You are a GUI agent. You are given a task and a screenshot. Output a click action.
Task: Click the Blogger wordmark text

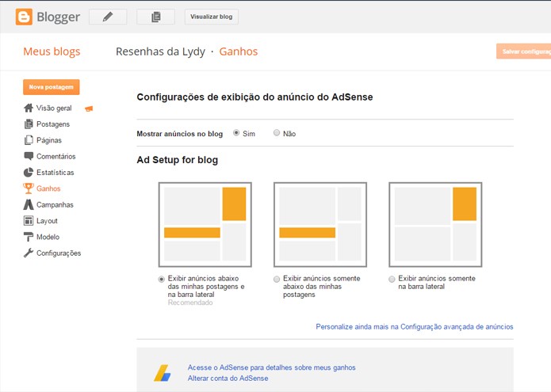[x=59, y=17]
